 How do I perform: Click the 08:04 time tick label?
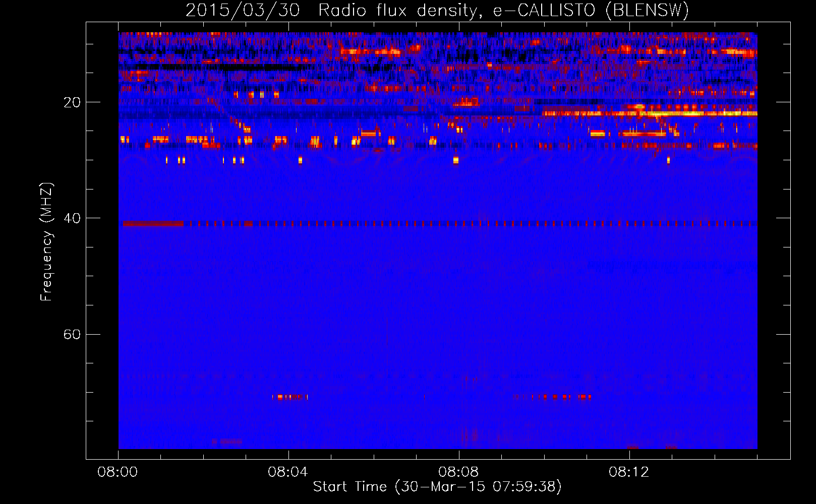(x=288, y=472)
